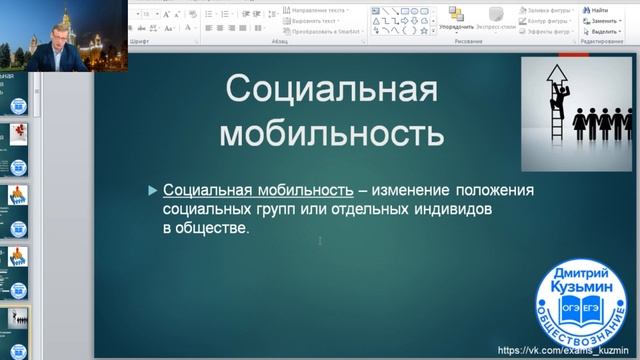This screenshot has height=360, width=640.
Task: Open line spacing options
Action: click(x=272, y=15)
